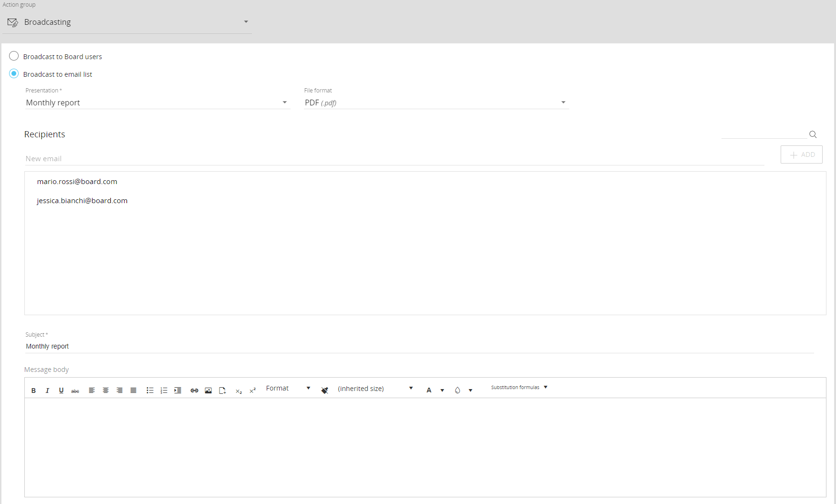The height and width of the screenshot is (504, 836).
Task: Expand the Action group Broadcasting dropdown
Action: (x=127, y=22)
